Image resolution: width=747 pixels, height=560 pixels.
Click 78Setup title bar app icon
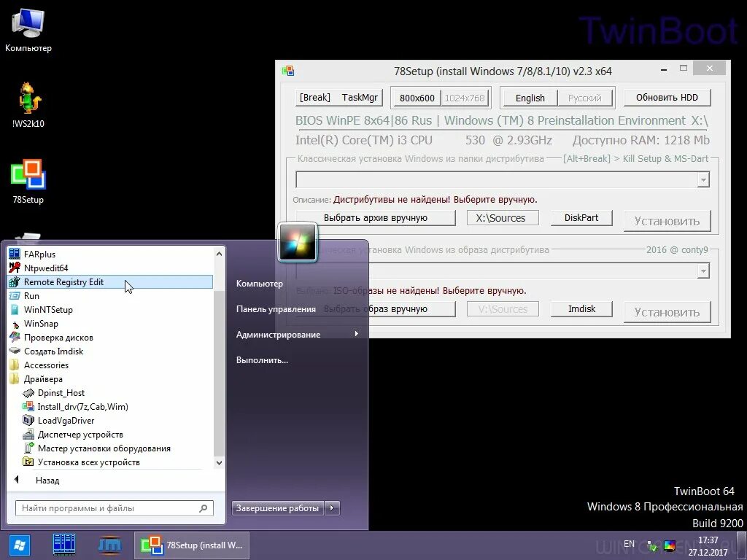coord(287,71)
